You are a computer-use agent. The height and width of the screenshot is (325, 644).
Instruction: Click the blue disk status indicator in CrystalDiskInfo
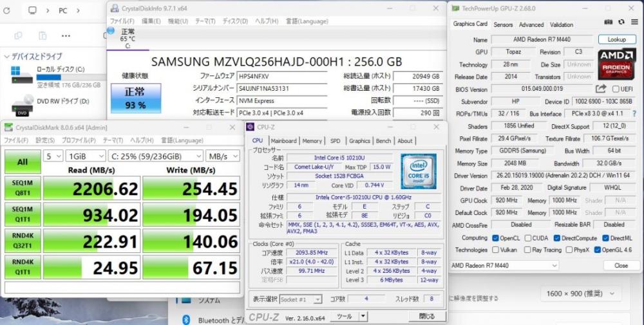(111, 30)
